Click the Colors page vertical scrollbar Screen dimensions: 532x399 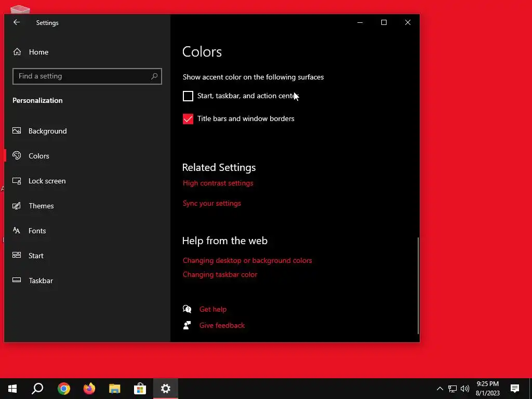(418, 286)
